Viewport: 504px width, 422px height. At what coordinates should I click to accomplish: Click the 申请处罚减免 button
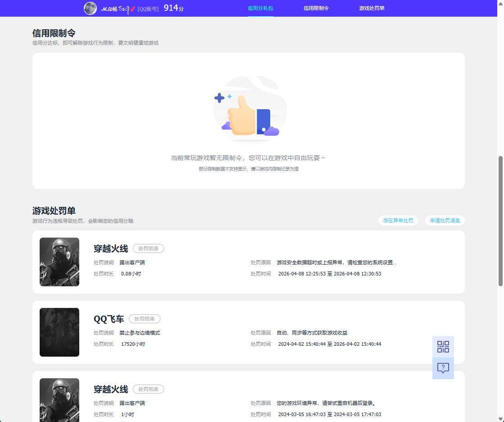(445, 220)
